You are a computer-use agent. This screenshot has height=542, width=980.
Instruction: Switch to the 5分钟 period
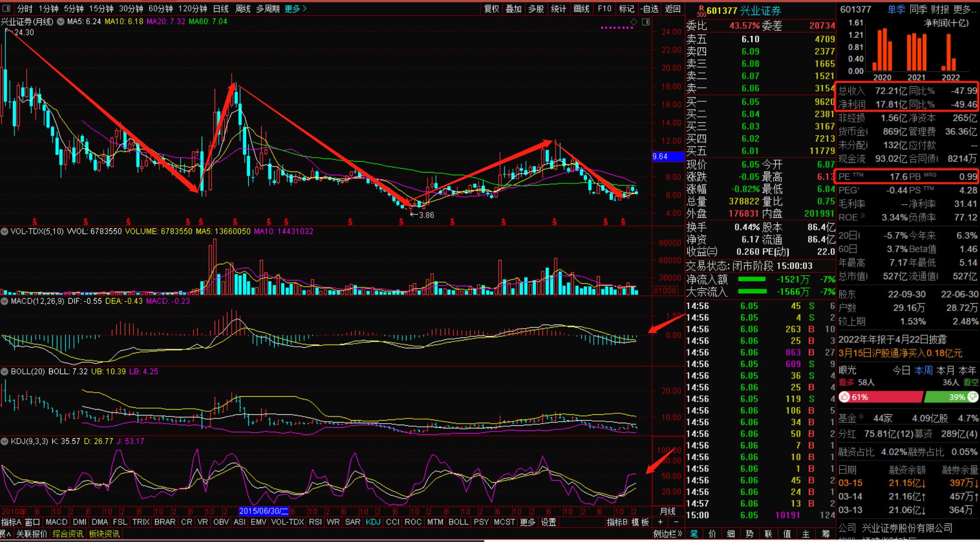pyautogui.click(x=74, y=9)
